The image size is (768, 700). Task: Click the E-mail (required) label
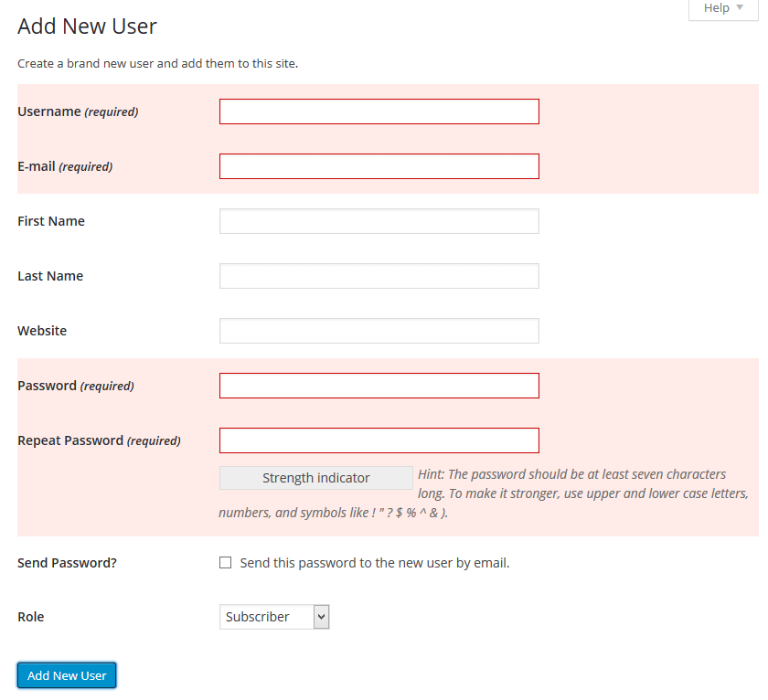pos(65,166)
